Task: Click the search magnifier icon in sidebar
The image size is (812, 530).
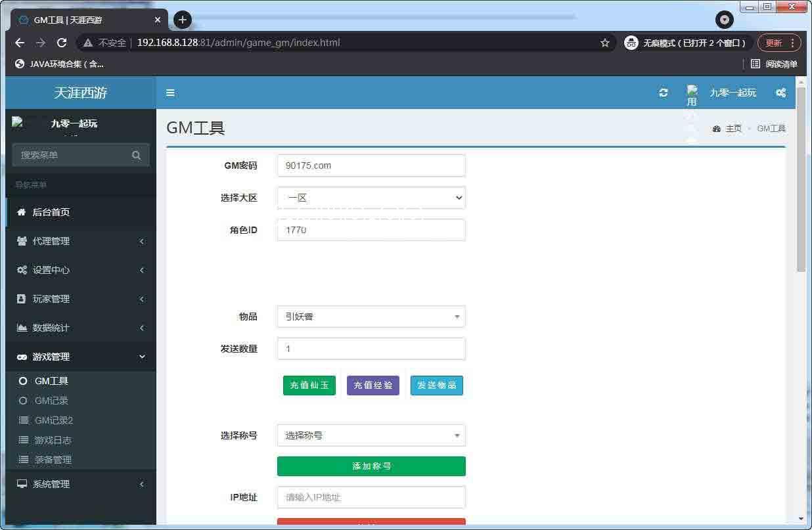Action: pyautogui.click(x=136, y=155)
